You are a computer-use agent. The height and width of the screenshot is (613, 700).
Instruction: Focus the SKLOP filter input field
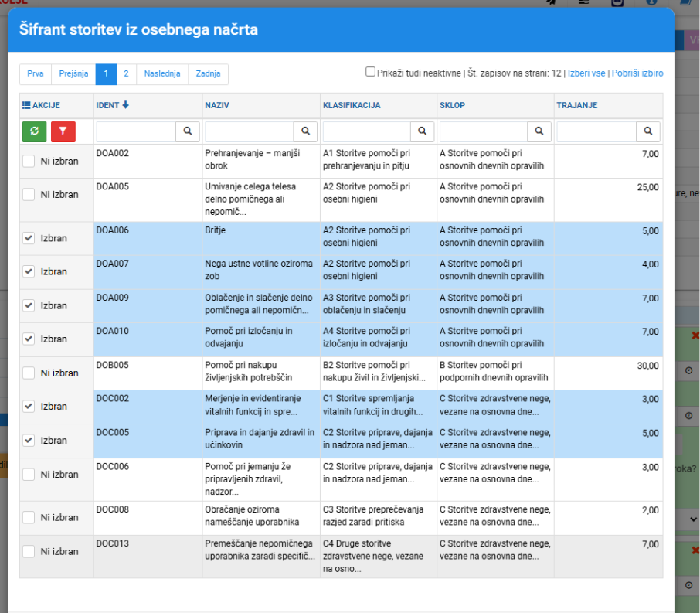[484, 131]
